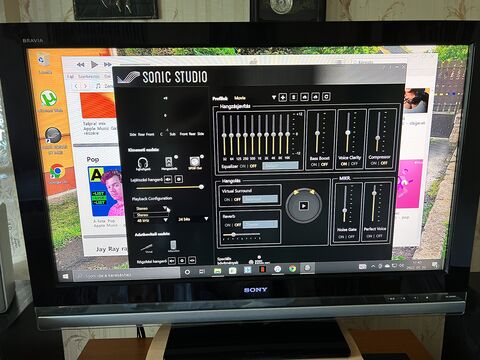Open the Equalizer preset dropdown
The height and width of the screenshot is (360, 480).
tap(280, 165)
